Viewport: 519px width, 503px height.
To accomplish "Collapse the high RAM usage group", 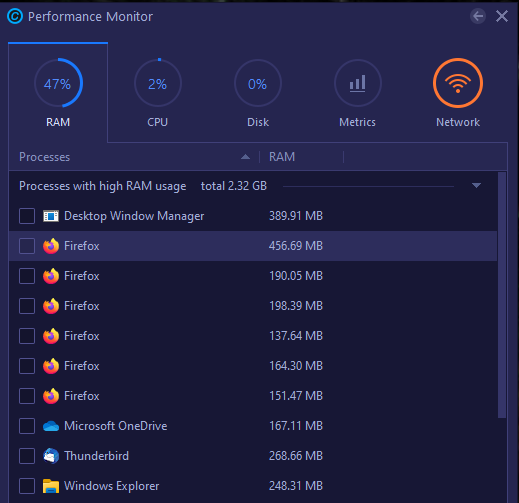I will coord(476,185).
